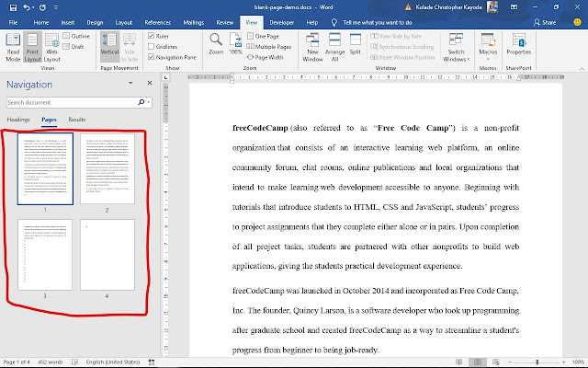Open the Undo history dropdown arrow
Image resolution: width=588 pixels, height=368 pixels.
[33, 7]
